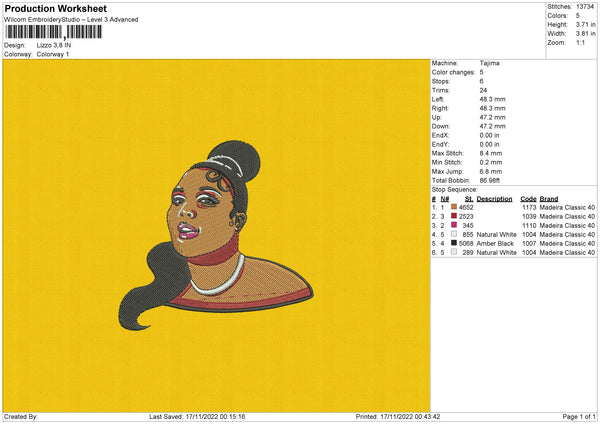Viewport: 600px width, 424px height.
Task: Click the 'Created By:' footer label
Action: tap(21, 417)
